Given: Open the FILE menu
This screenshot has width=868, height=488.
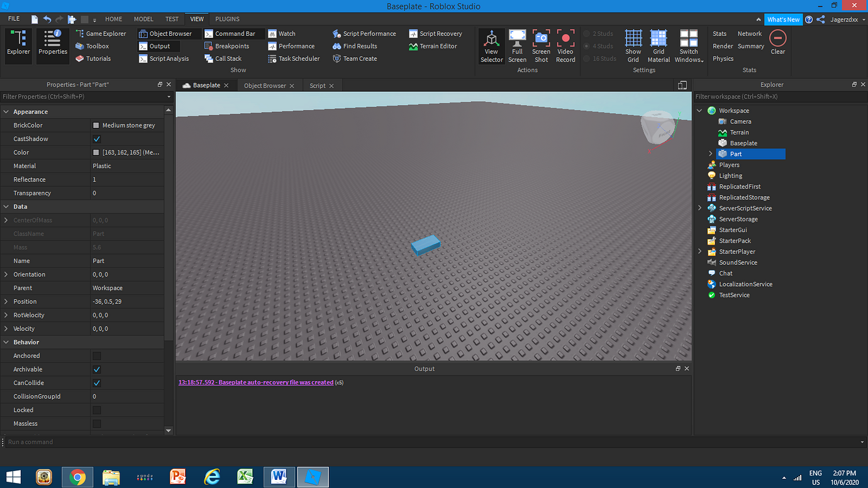Looking at the screenshot, I should [14, 19].
